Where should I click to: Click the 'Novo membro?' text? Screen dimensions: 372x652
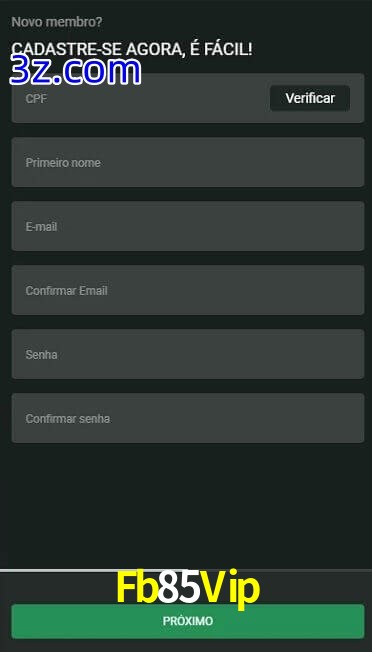[57, 22]
